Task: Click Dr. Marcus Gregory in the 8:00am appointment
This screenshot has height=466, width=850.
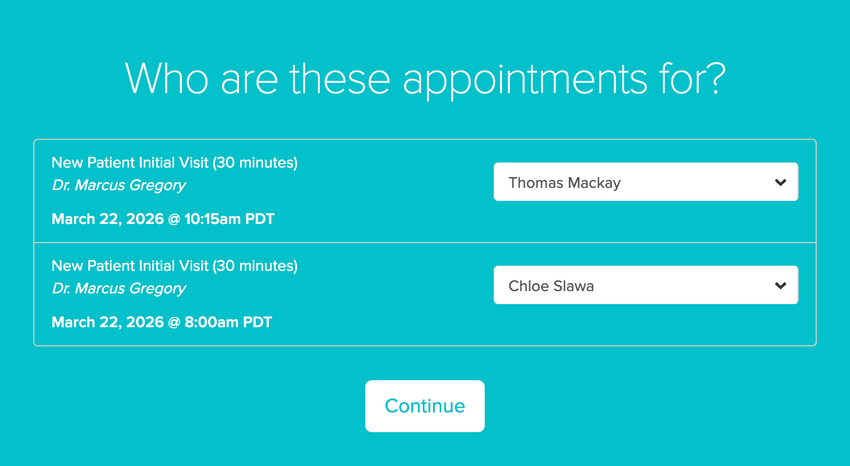Action: (118, 288)
